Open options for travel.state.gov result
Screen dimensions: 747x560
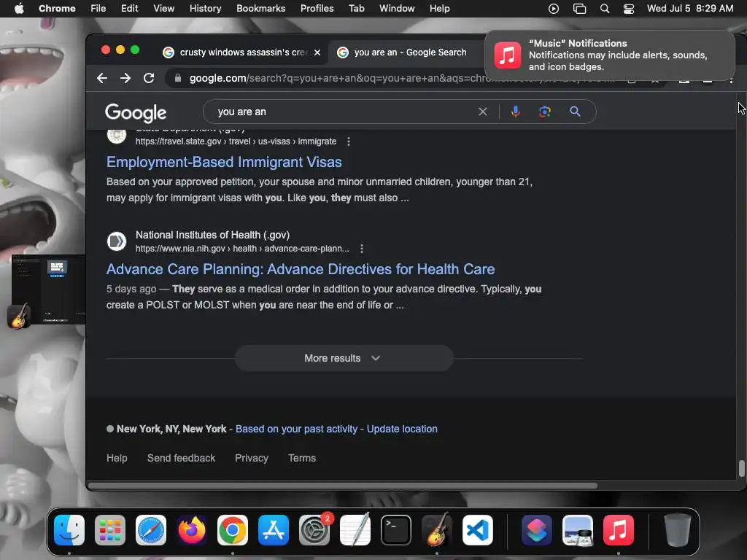pyautogui.click(x=349, y=141)
